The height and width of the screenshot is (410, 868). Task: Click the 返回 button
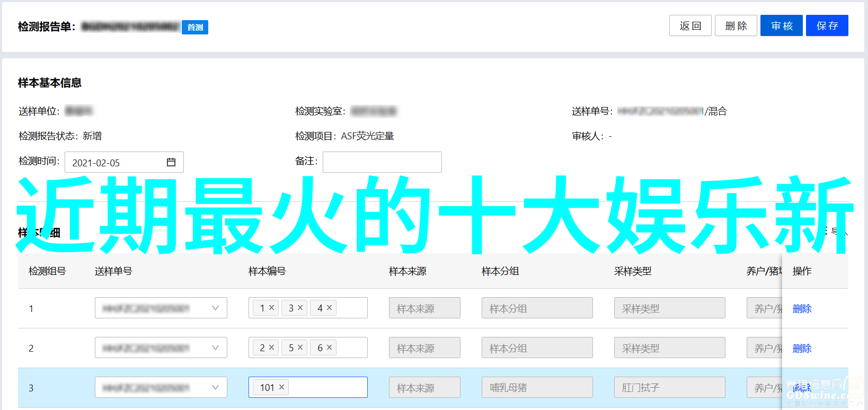tap(690, 25)
